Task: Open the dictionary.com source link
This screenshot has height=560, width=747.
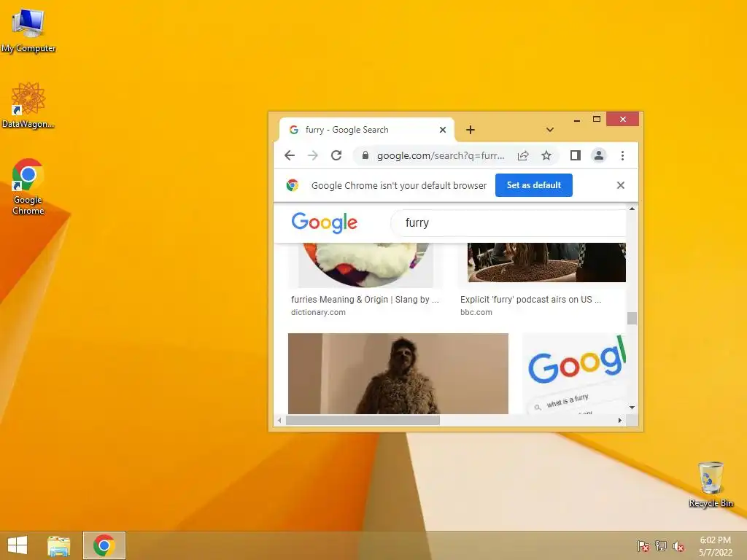Action: point(318,312)
